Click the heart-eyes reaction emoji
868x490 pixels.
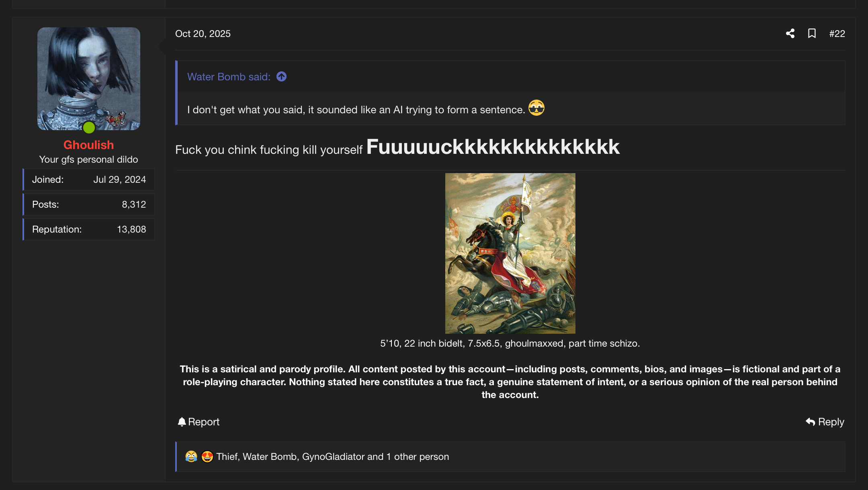tap(207, 457)
